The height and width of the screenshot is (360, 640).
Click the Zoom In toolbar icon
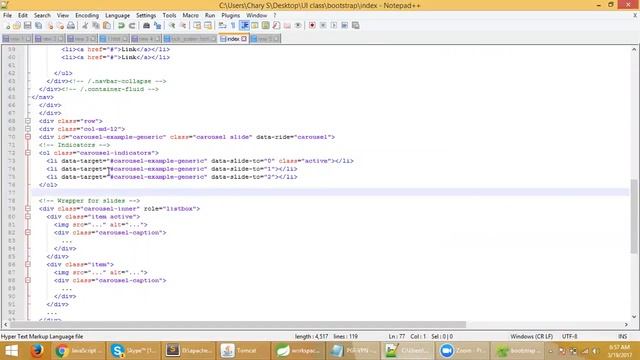[x=172, y=25]
